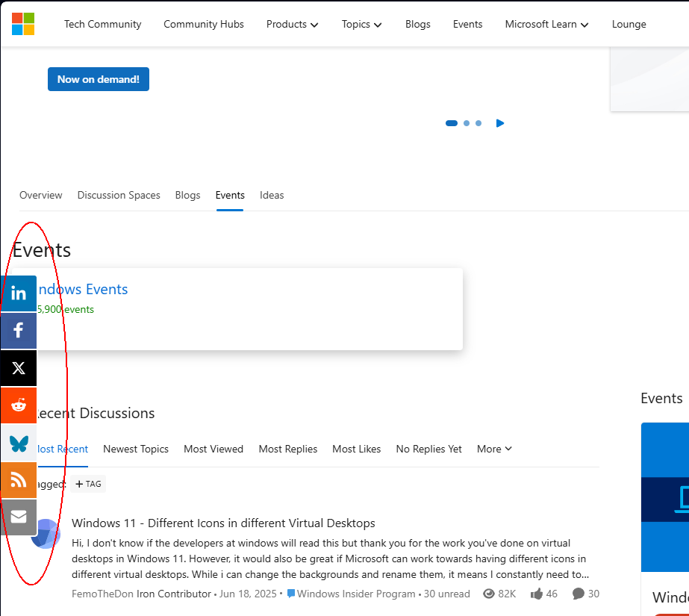Open Community Hubs in top navigation

204,24
